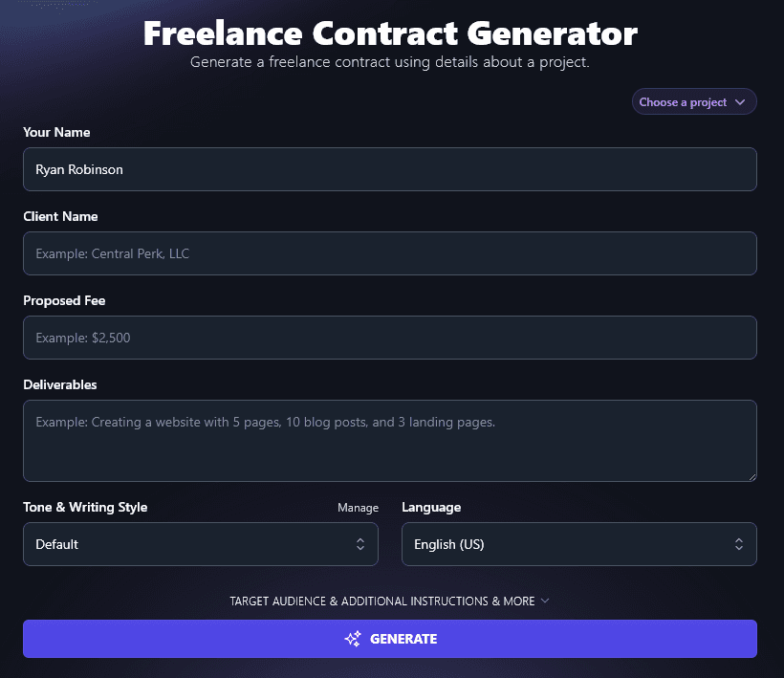The height and width of the screenshot is (678, 784).
Task: Open the Choose a project selector
Action: 694,101
